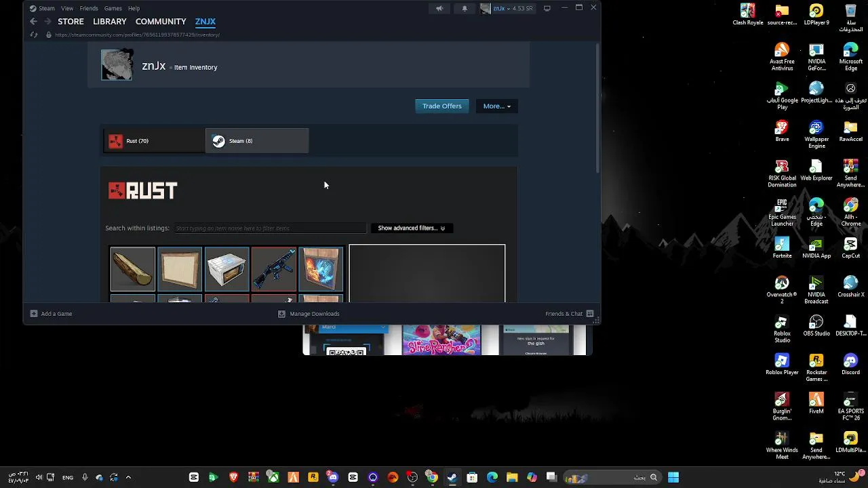868x488 pixels.
Task: Open Discord desktop icon
Action: click(x=851, y=365)
